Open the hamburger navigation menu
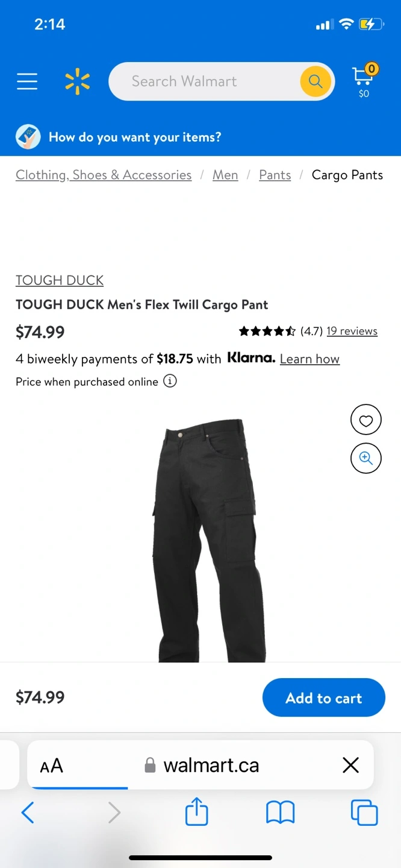401x868 pixels. click(27, 81)
